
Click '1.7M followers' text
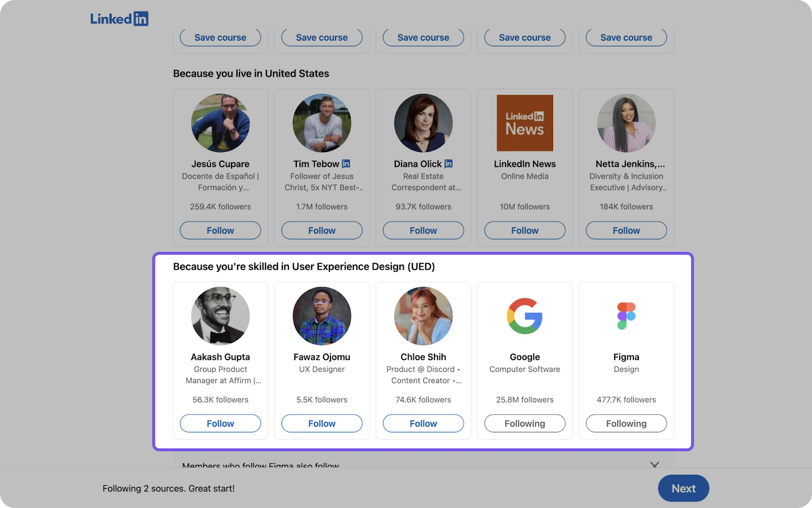[322, 207]
